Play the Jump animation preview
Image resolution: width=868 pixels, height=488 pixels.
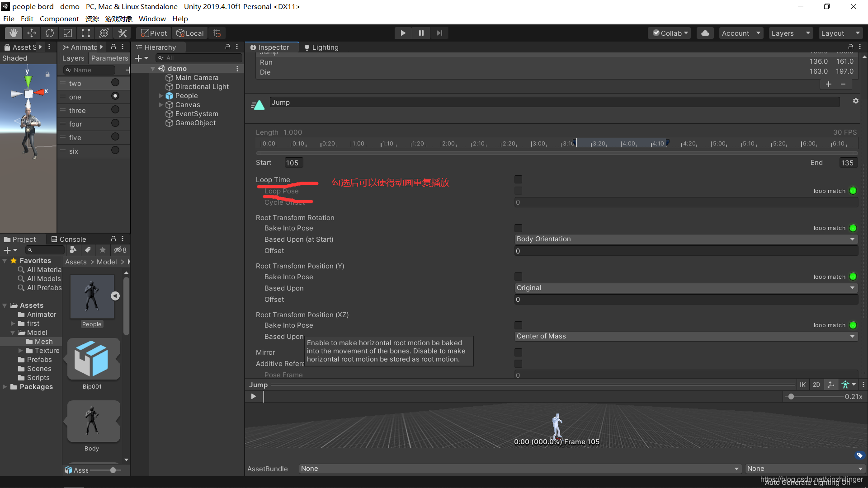[x=253, y=396]
